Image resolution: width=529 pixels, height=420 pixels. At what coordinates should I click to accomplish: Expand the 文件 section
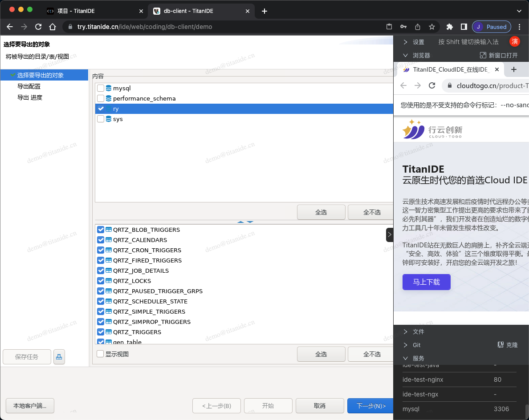[x=405, y=331]
